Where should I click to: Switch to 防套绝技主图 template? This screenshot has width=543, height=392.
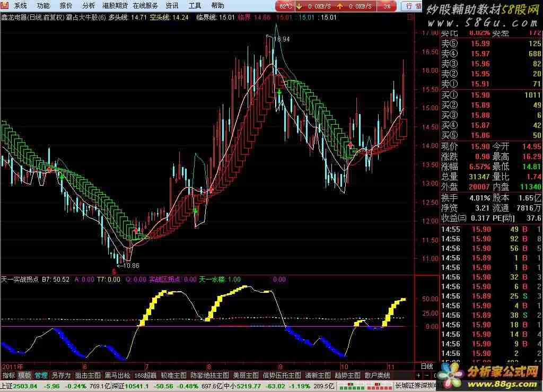(210, 376)
